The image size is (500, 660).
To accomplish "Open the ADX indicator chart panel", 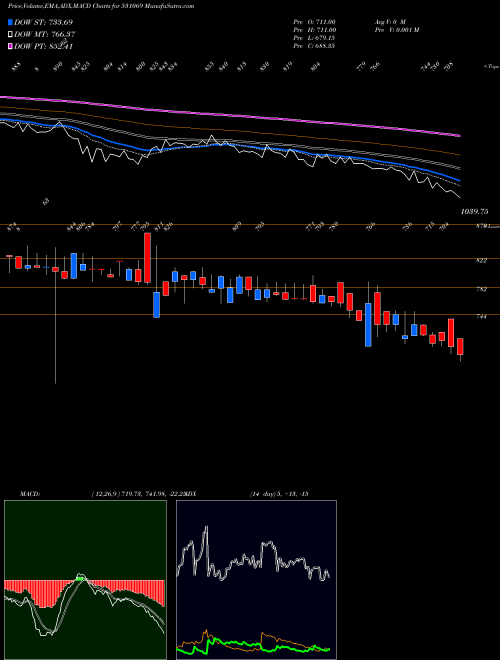I will 256,580.
